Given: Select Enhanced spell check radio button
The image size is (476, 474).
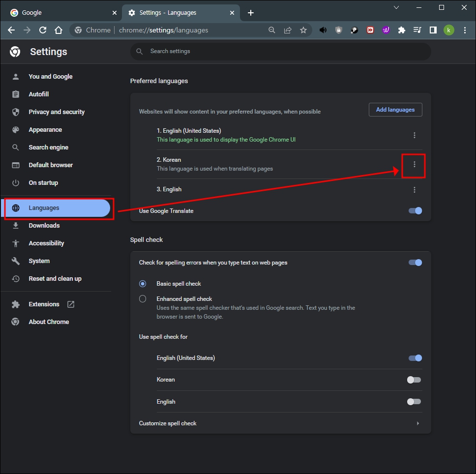Looking at the screenshot, I should 143,298.
